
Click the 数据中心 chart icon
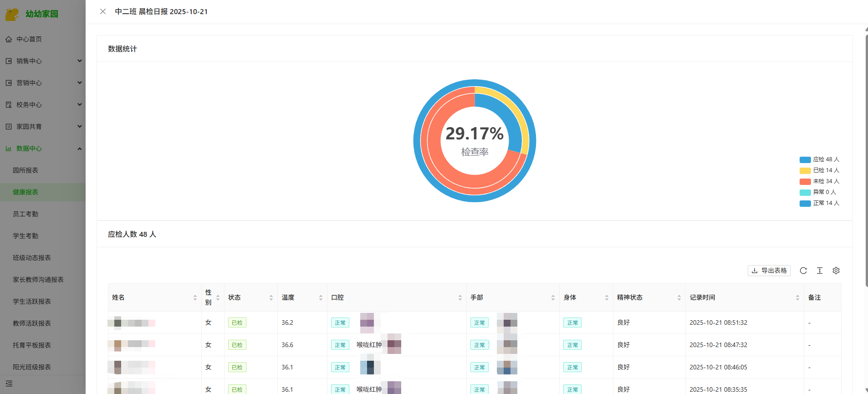(9, 148)
